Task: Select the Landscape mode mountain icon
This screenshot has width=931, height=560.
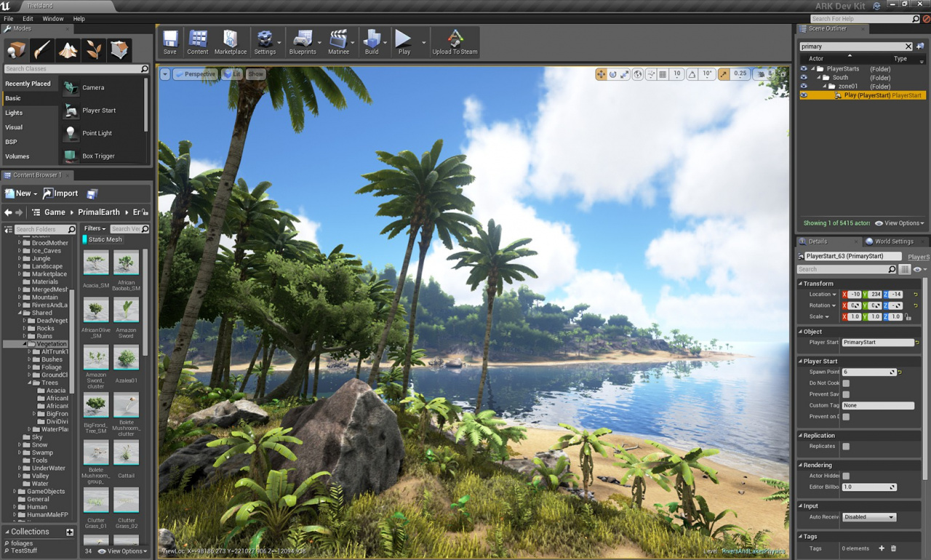Action: coord(68,49)
